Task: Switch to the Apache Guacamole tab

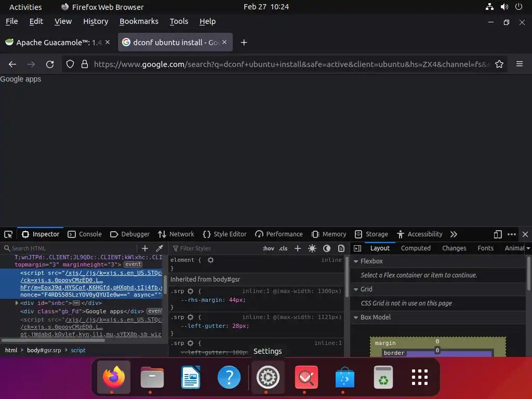Action: click(58, 43)
